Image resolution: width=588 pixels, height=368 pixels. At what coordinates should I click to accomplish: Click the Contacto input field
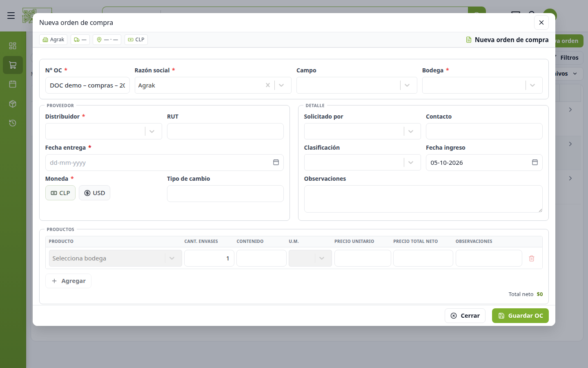pyautogui.click(x=484, y=131)
